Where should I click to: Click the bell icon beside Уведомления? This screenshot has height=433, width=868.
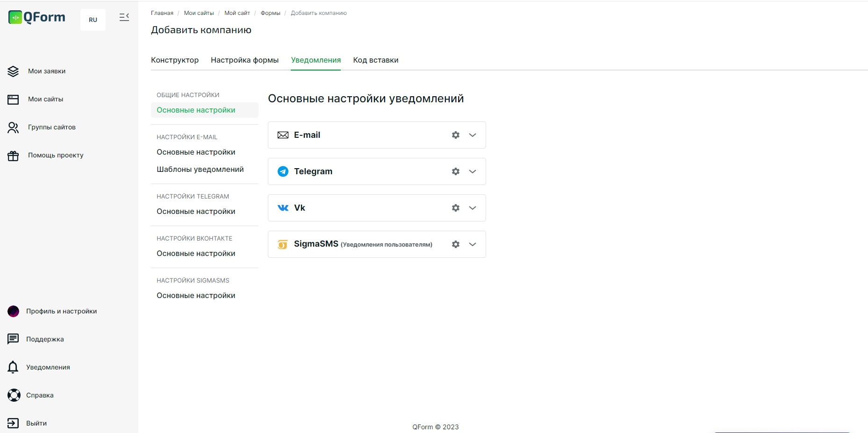pyautogui.click(x=13, y=367)
